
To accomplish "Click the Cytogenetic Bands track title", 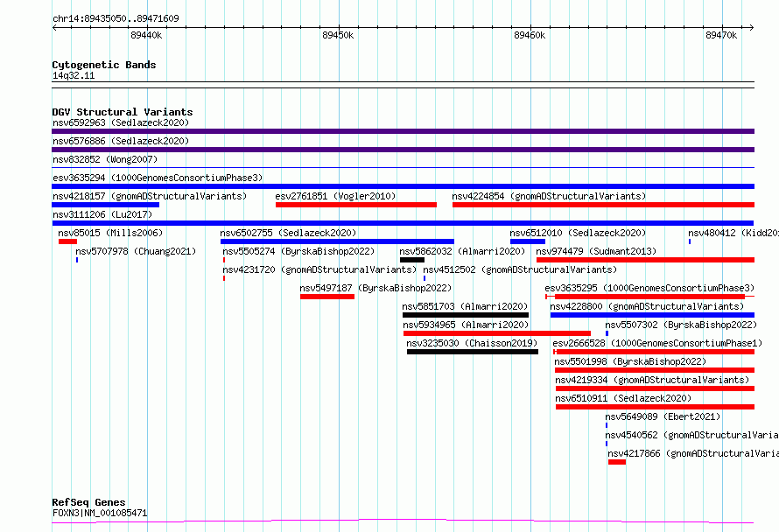I will point(104,65).
